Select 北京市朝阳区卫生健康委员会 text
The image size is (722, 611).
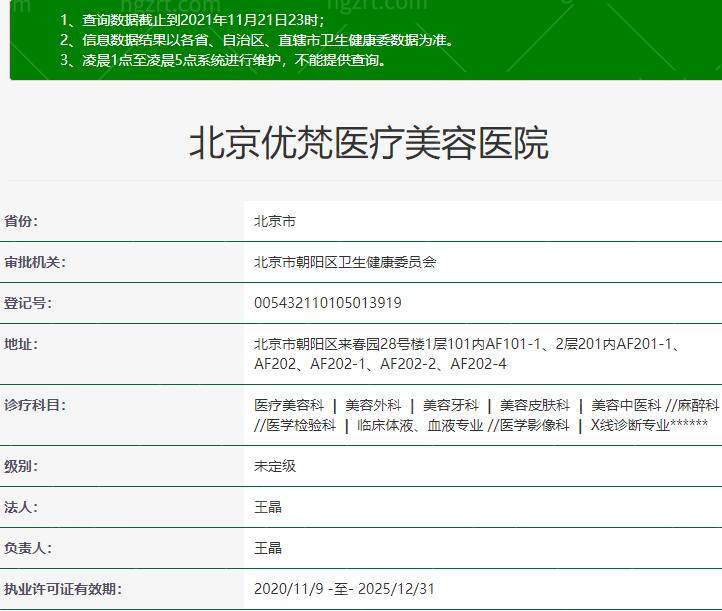345,262
